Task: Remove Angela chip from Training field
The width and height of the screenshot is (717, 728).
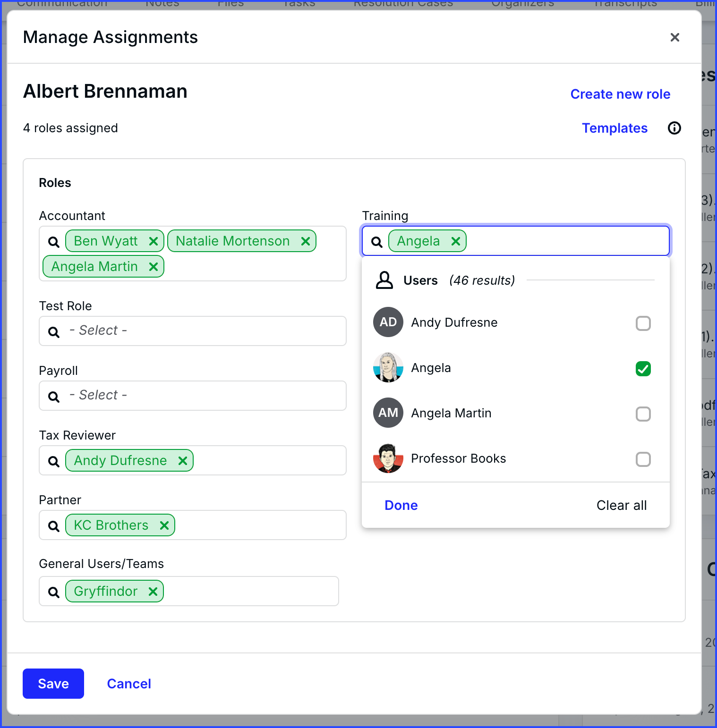Action: 456,241
